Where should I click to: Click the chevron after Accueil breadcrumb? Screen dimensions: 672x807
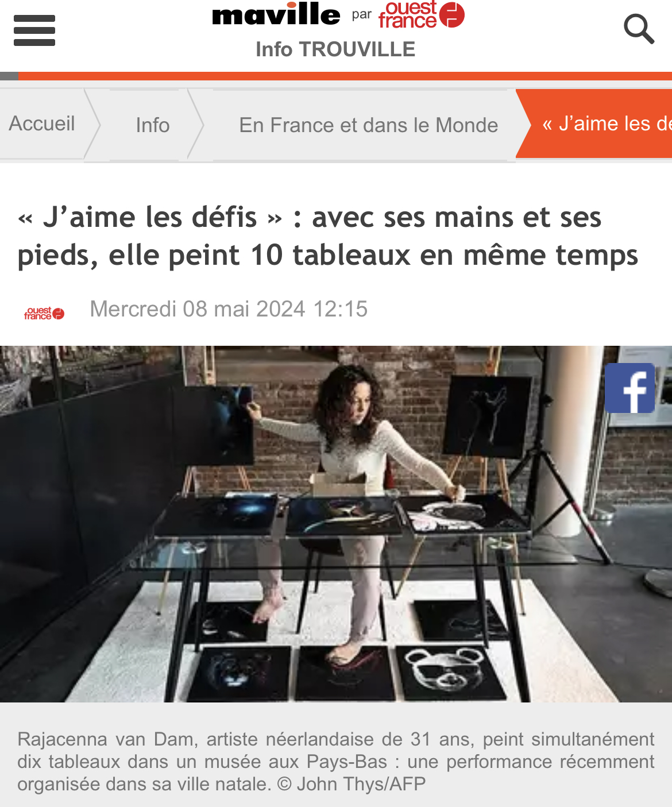pyautogui.click(x=92, y=123)
